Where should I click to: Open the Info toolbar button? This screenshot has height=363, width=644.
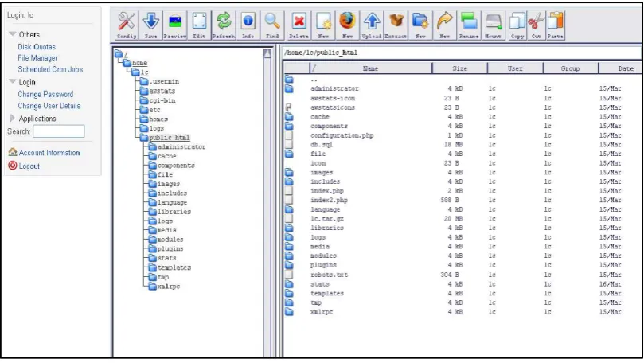(248, 25)
